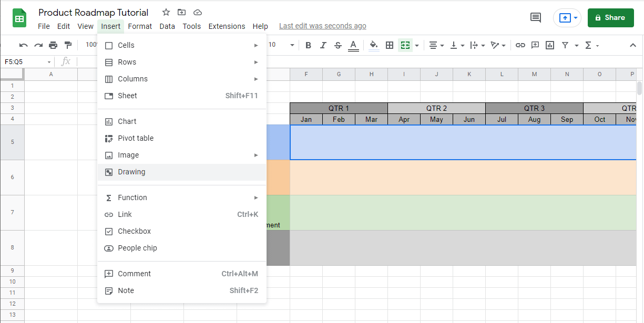Click the Share button
The height and width of the screenshot is (323, 644).
tap(610, 17)
